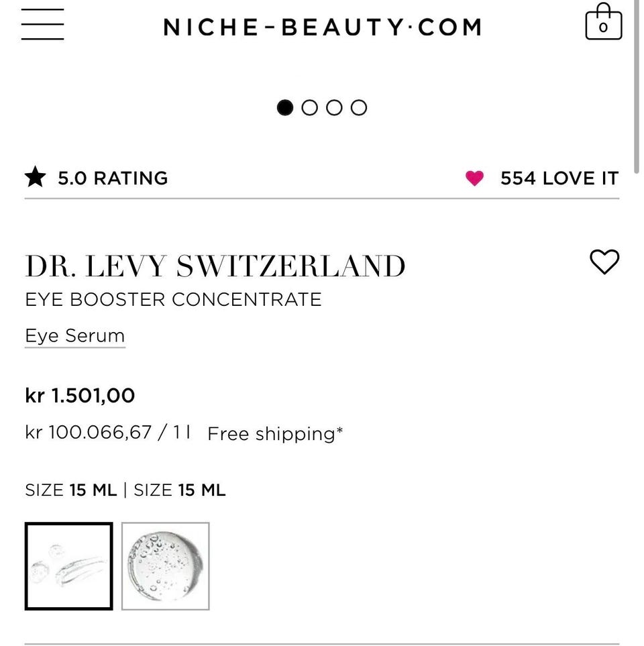The width and height of the screenshot is (644, 646).
Task: Click the pink heart love icon
Action: point(474,178)
